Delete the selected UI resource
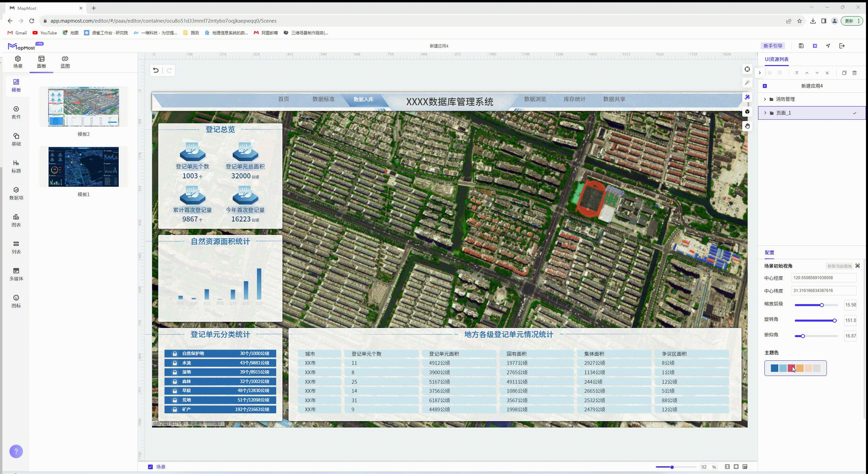 855,73
